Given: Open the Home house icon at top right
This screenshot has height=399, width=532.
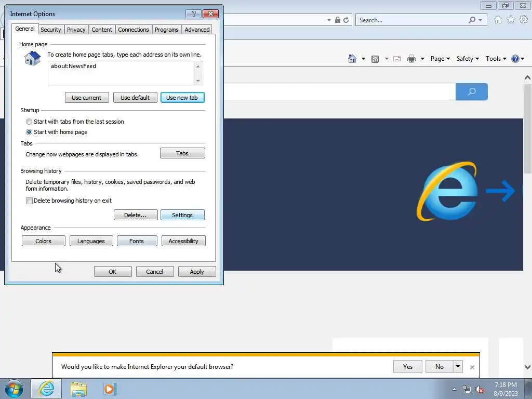Looking at the screenshot, I should pyautogui.click(x=498, y=20).
